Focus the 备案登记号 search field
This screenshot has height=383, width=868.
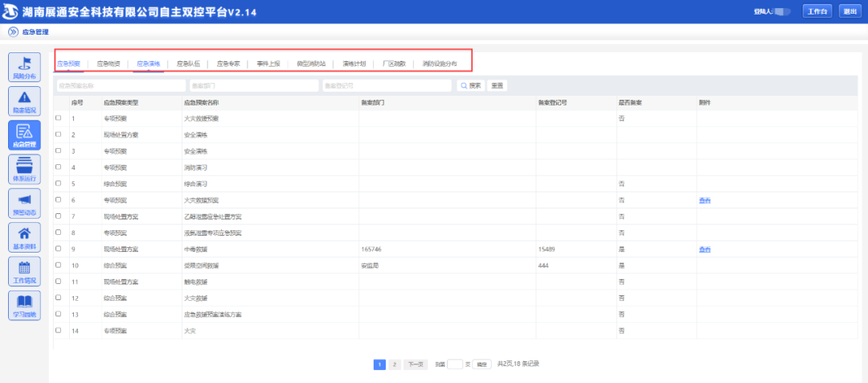(x=387, y=86)
